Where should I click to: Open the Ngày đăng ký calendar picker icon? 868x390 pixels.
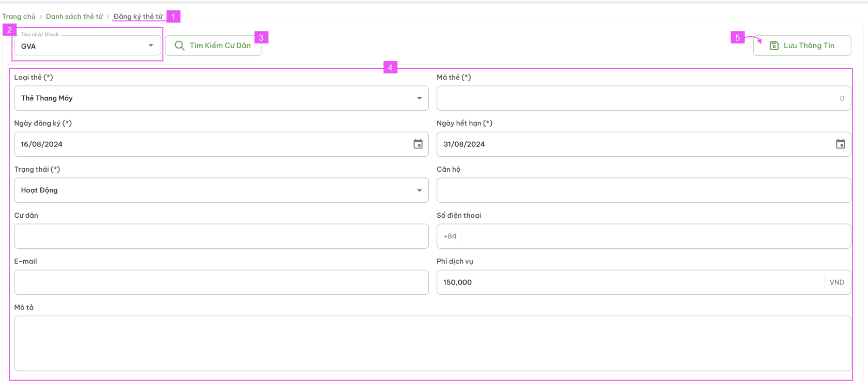[x=418, y=144]
